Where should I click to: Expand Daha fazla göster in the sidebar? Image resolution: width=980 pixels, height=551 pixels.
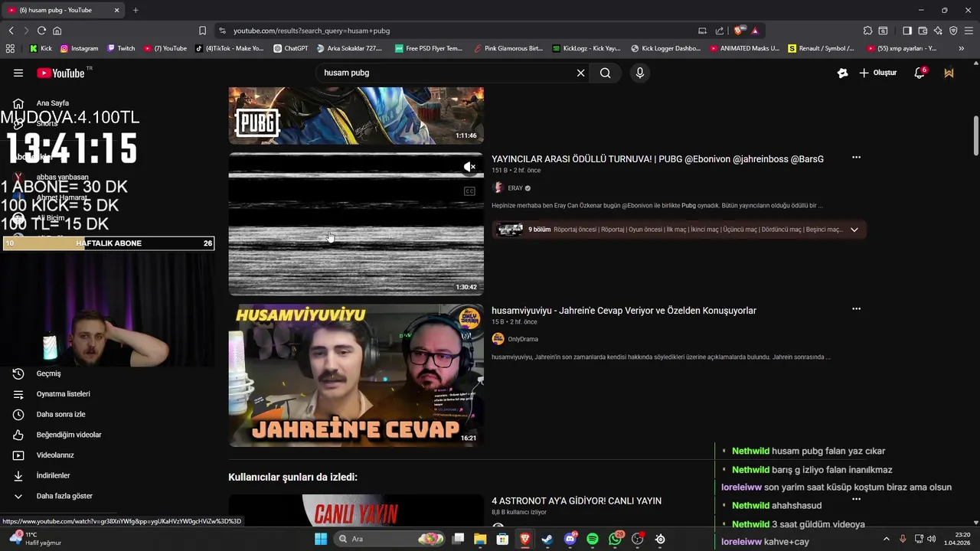(64, 496)
